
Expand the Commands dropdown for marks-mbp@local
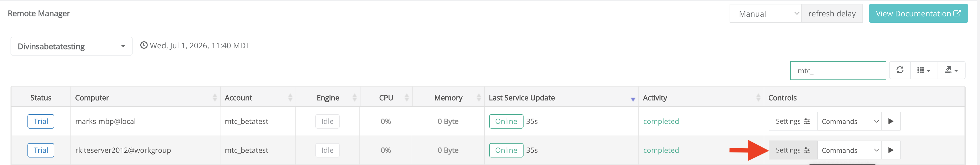pos(849,121)
